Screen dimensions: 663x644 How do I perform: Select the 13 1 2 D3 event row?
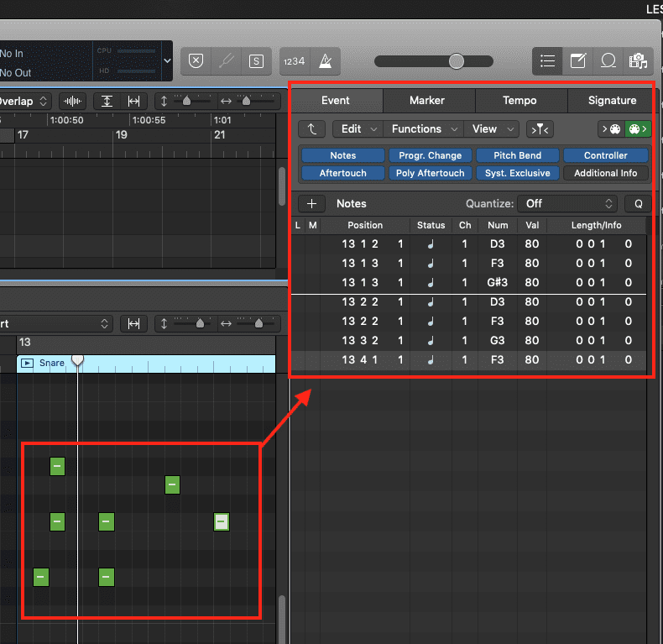click(468, 244)
